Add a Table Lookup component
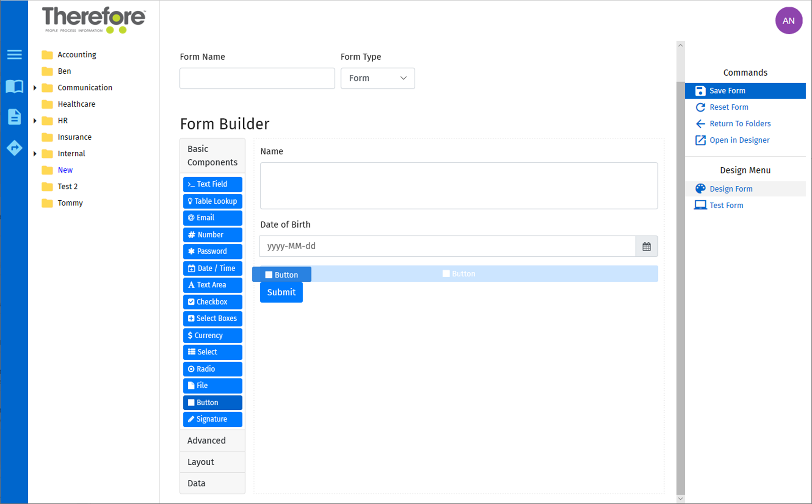The width and height of the screenshot is (812, 504). (212, 201)
